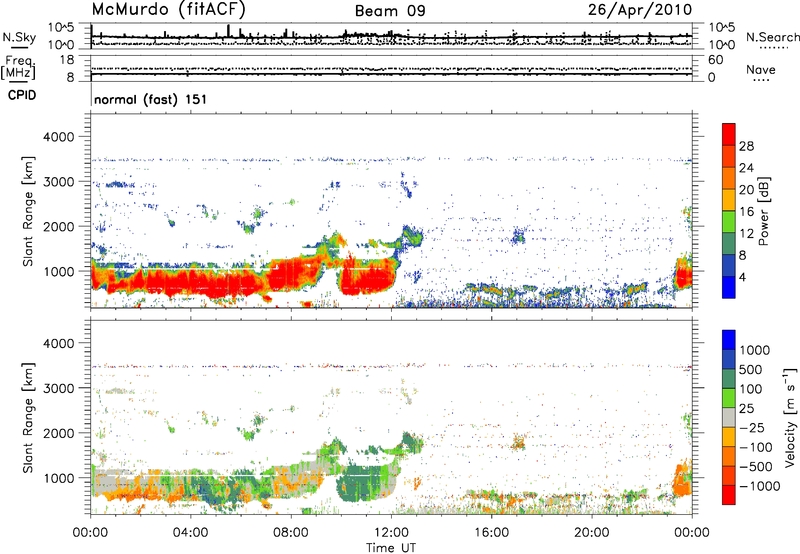Click the 16:00 time axis label
Viewport: 800px width, 554px height.
(x=491, y=533)
